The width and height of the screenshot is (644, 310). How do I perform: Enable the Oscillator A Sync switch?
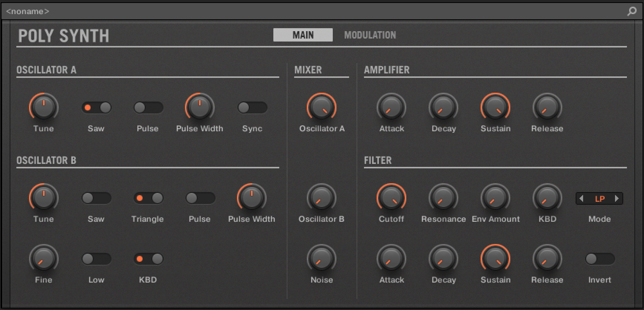253,108
